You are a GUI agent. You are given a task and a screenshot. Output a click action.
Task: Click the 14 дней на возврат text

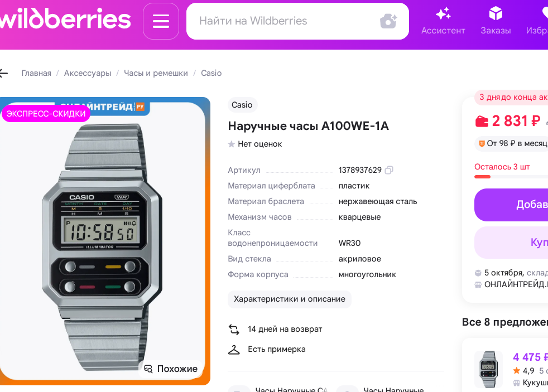(285, 329)
